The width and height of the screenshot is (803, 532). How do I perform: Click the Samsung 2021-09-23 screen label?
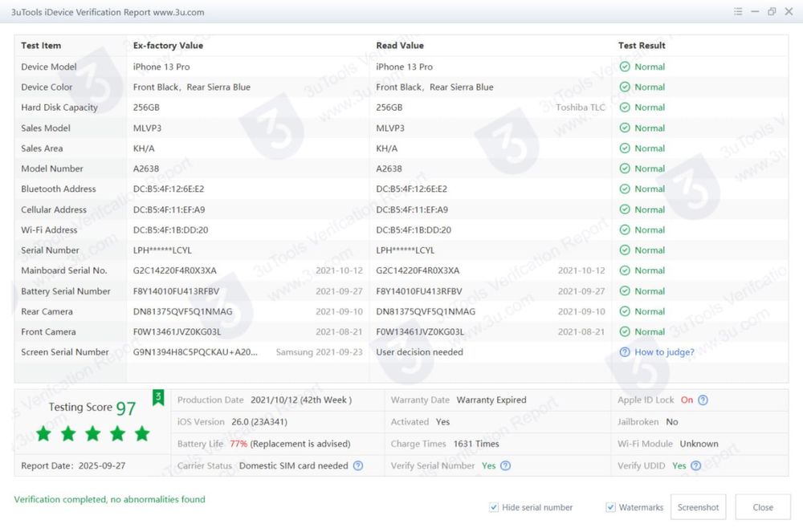[319, 352]
